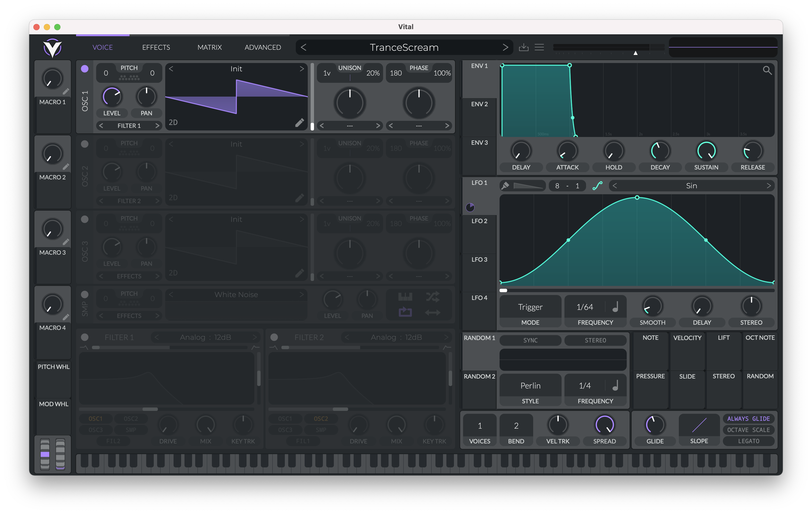Click the sampler keytrack piano icon
This screenshot has height=514, width=812.
[405, 297]
